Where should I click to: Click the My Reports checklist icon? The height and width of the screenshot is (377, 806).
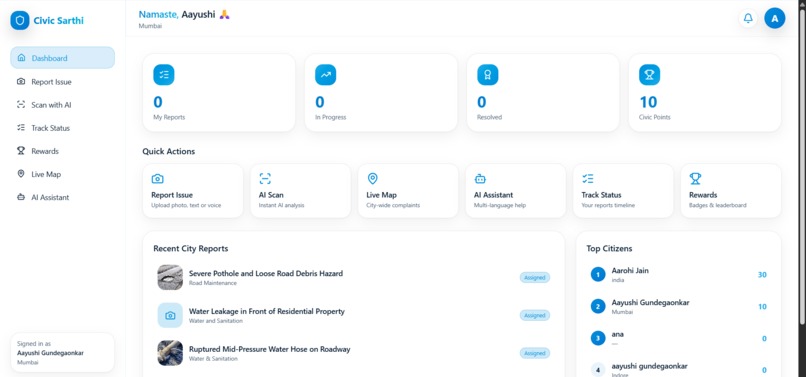tap(163, 75)
